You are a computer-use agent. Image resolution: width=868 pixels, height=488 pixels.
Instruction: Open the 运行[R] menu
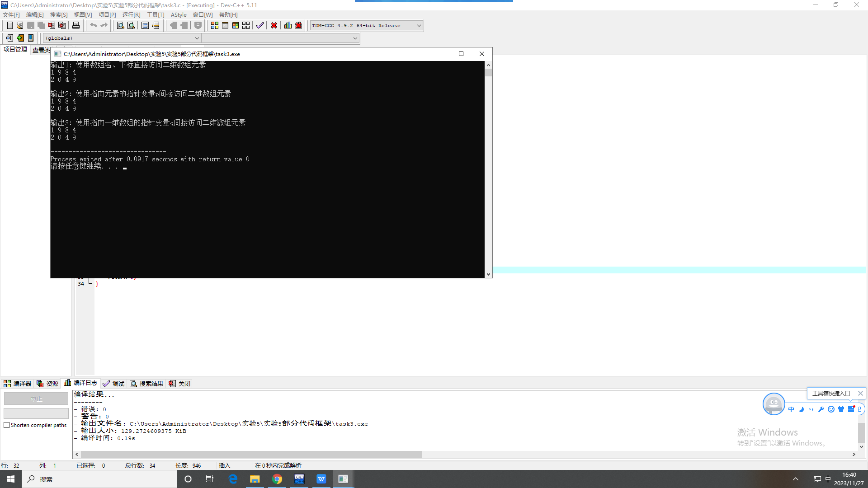[131, 15]
